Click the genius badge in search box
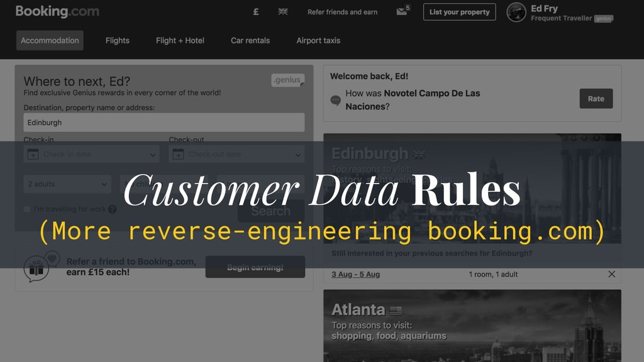This screenshot has height=362, width=644. point(287,80)
